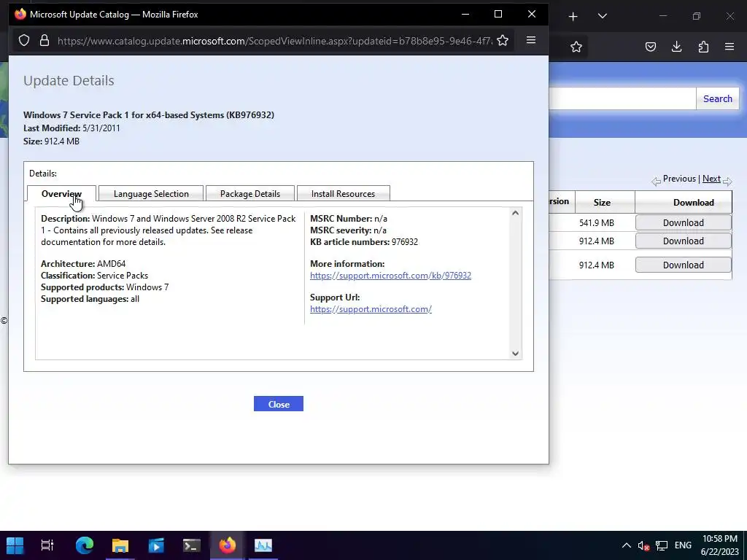Click the next page arrow icon
This screenshot has height=560, width=747.
tap(727, 181)
